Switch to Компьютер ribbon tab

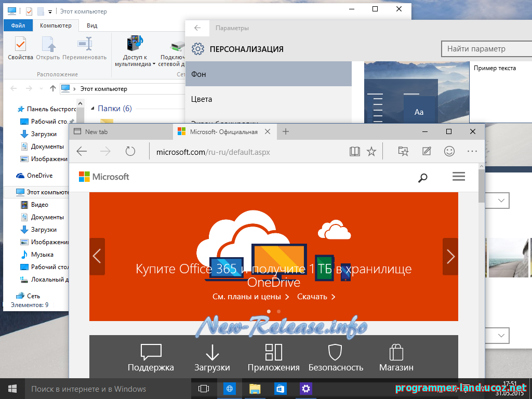click(56, 25)
